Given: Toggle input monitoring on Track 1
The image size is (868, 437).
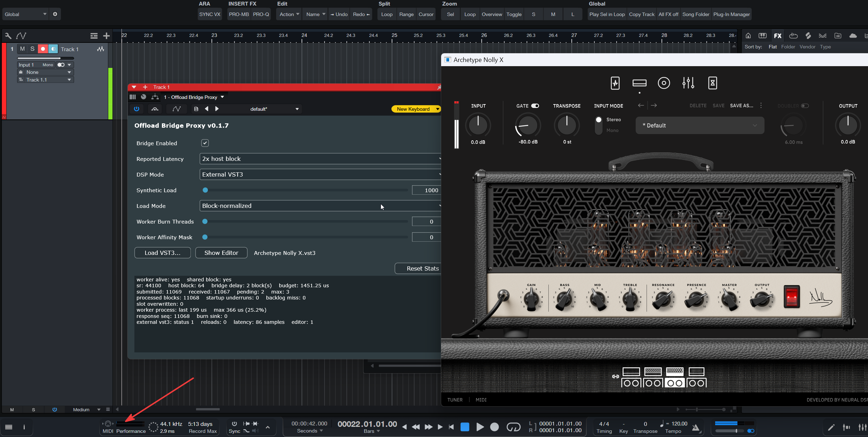Looking at the screenshot, I should [53, 49].
